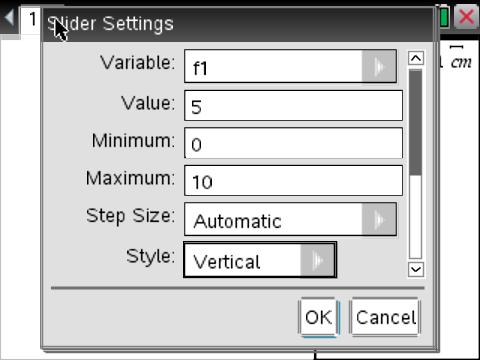This screenshot has height=360, width=480.
Task: Click the red X close document icon
Action: [x=466, y=17]
